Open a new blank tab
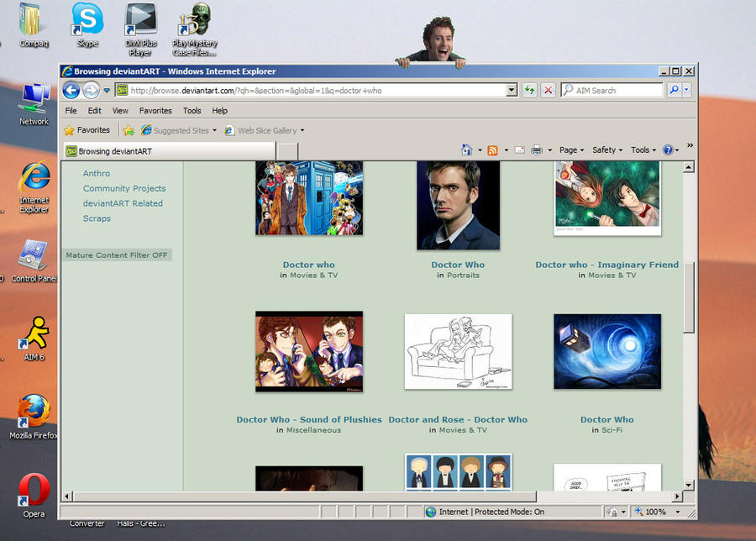 (x=288, y=151)
